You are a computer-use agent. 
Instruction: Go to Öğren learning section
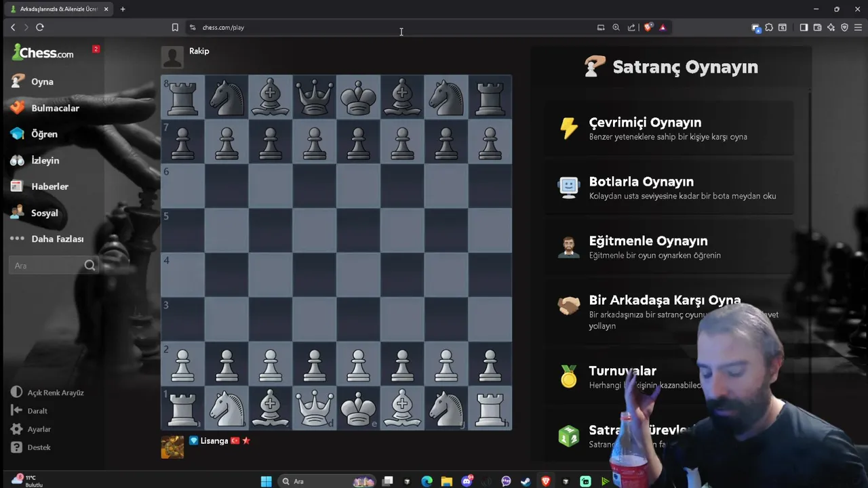34,134
